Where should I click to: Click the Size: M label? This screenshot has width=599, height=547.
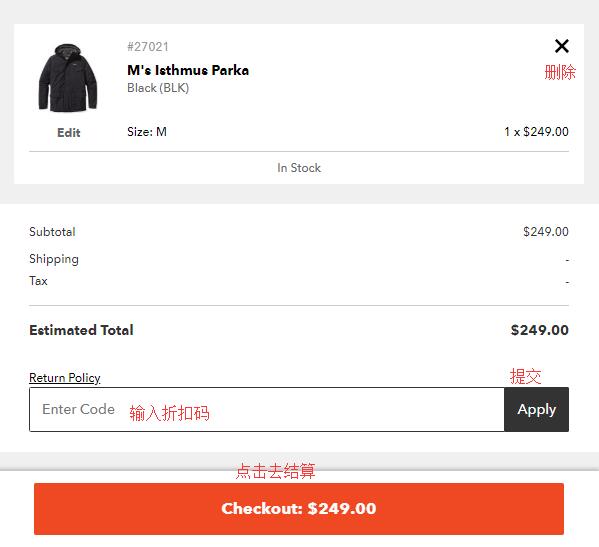147,132
